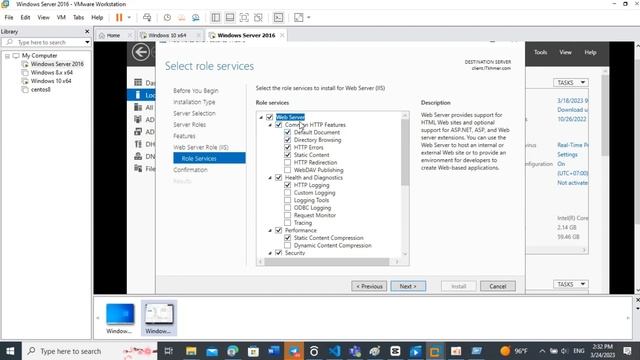Toggle the library sidebar view icon

[x=216, y=18]
